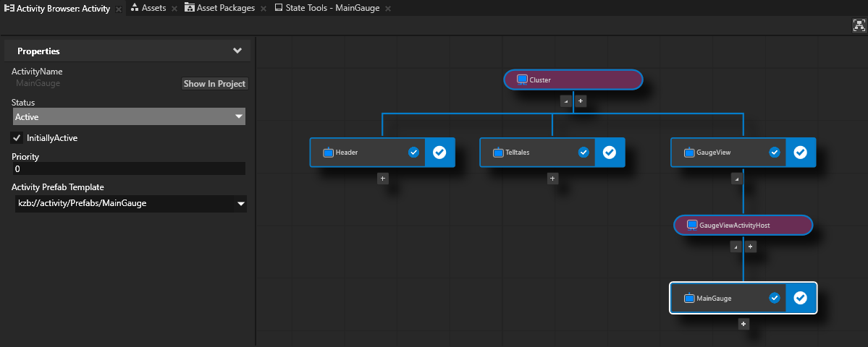This screenshot has height=347, width=868.
Task: Click the plus button below the Header node
Action: pos(383,178)
